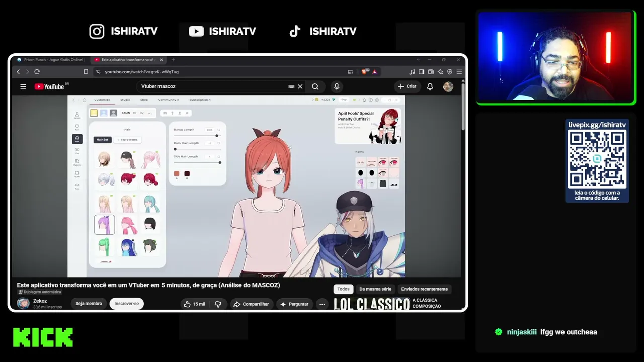Click the Bangs Length slider handle
Image resolution: width=644 pixels, height=362 pixels.
pos(217,136)
